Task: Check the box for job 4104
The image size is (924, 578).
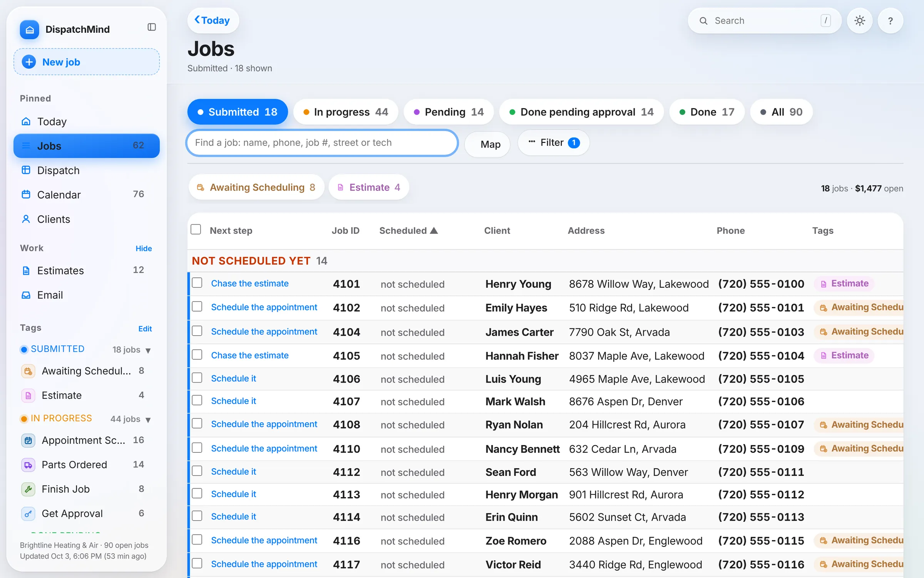Action: click(x=197, y=331)
